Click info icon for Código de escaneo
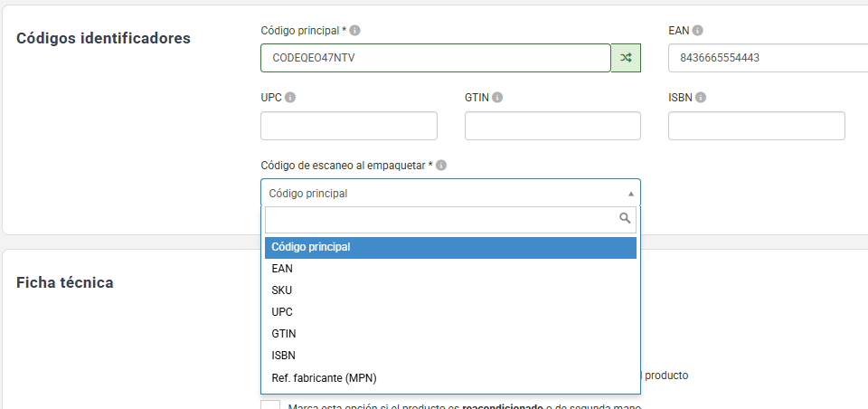The height and width of the screenshot is (409, 868). coord(441,166)
